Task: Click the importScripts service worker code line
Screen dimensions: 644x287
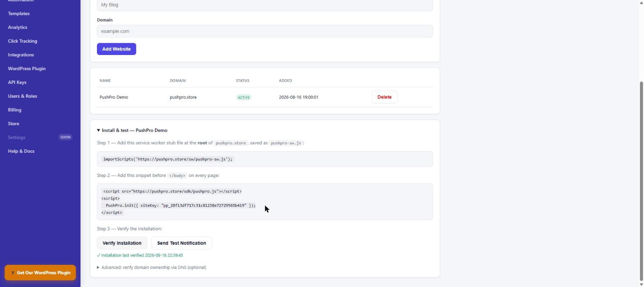Action: (168, 159)
